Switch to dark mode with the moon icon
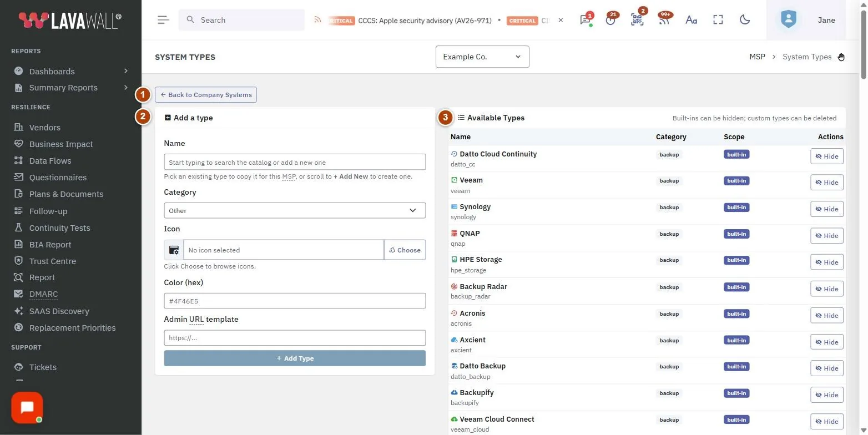 (x=745, y=20)
